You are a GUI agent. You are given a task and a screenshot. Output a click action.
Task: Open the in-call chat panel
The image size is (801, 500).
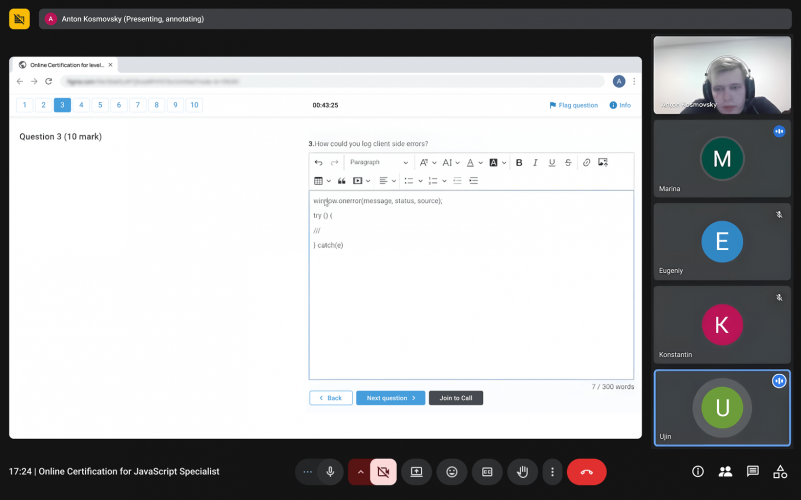pos(752,471)
